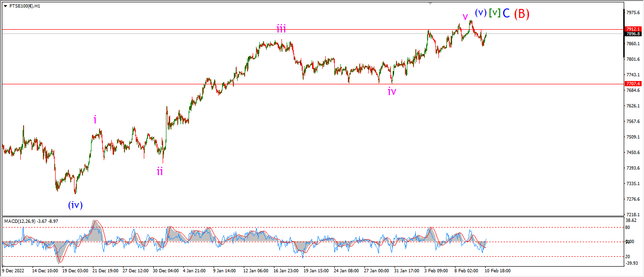Select the blue (iv) wave label at bottom

[75, 205]
